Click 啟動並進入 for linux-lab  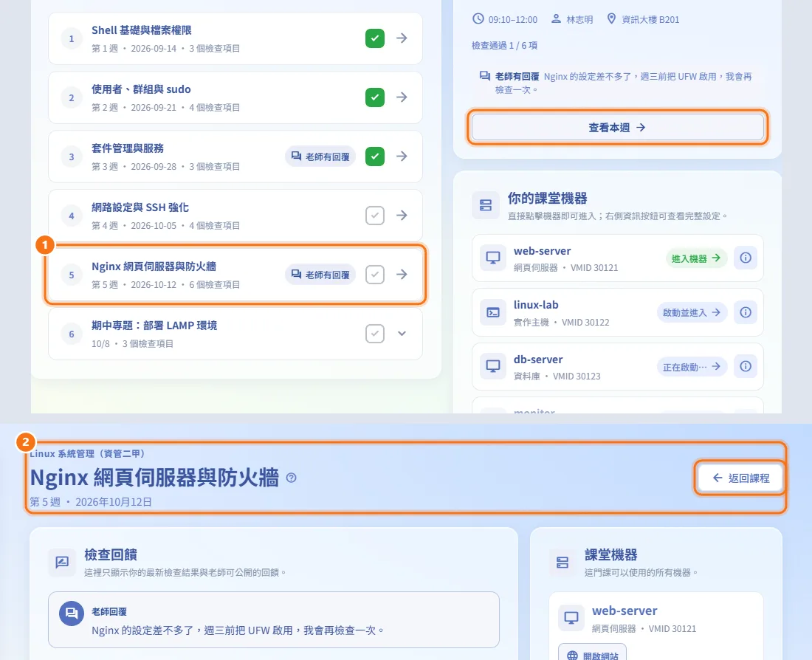pos(692,312)
